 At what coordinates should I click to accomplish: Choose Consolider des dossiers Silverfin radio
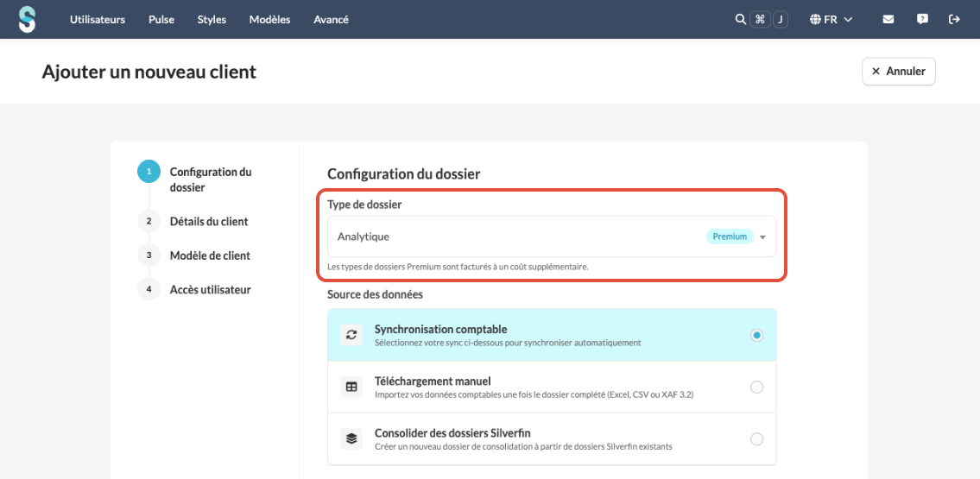coord(757,439)
